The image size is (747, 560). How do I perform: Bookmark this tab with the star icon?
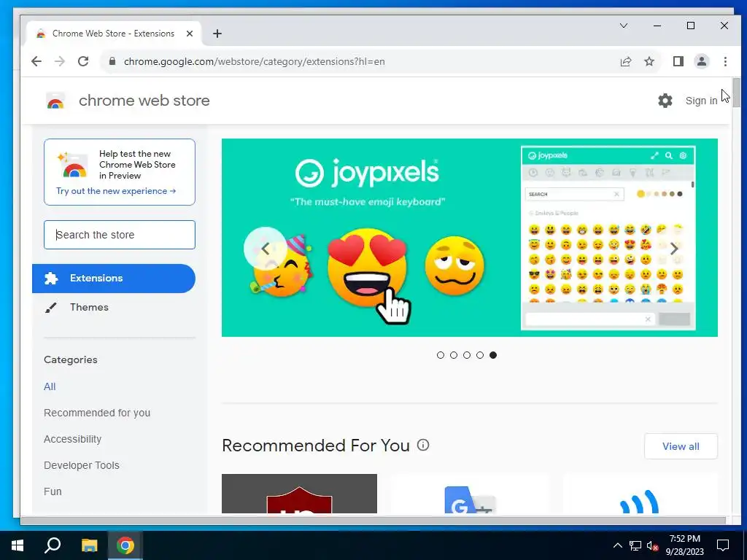point(649,61)
